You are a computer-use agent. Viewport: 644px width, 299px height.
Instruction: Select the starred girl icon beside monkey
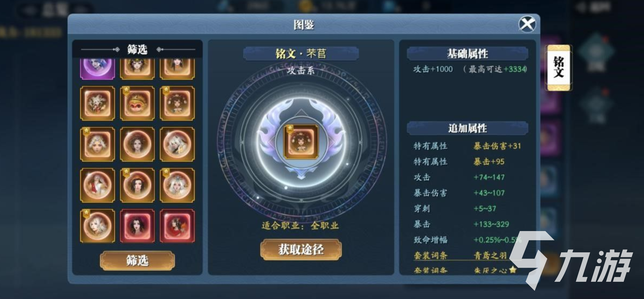tap(177, 103)
